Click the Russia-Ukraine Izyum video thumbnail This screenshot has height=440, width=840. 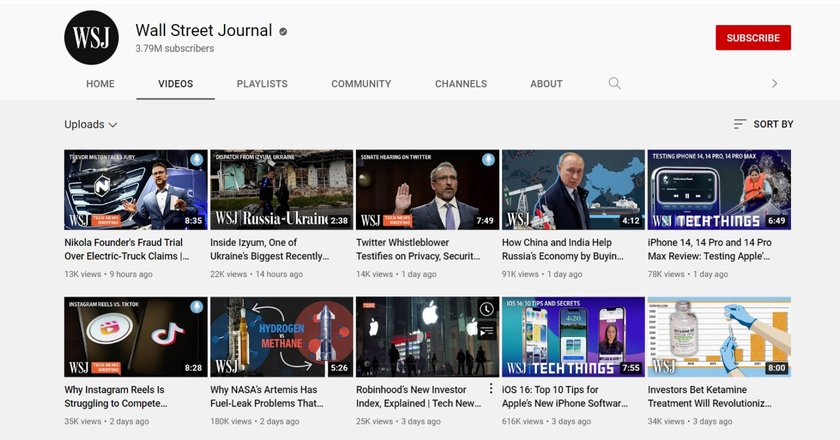tap(281, 190)
